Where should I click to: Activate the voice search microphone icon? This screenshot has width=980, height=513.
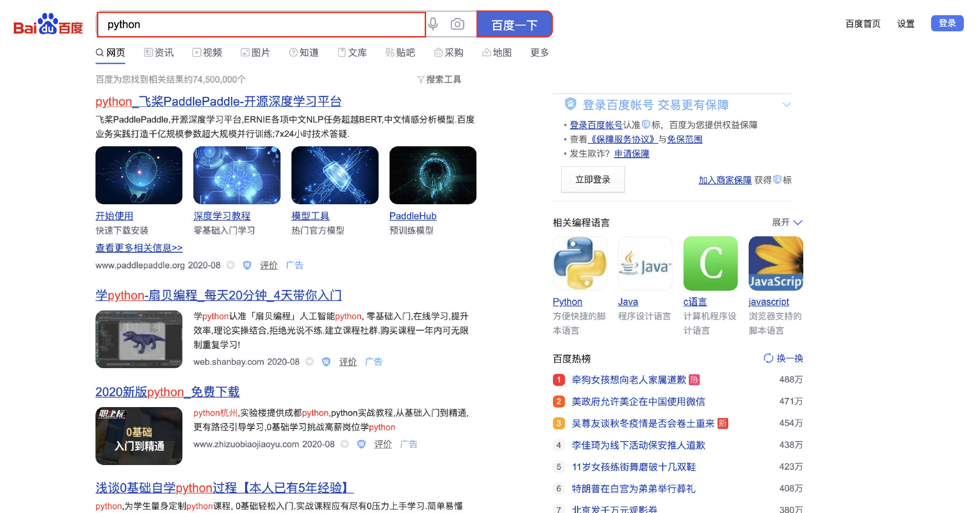433,24
